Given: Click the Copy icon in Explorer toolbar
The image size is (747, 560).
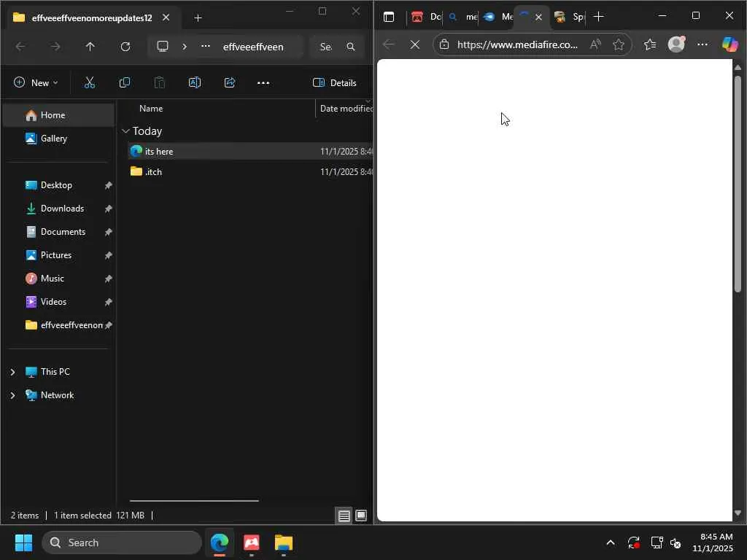Looking at the screenshot, I should coord(124,83).
